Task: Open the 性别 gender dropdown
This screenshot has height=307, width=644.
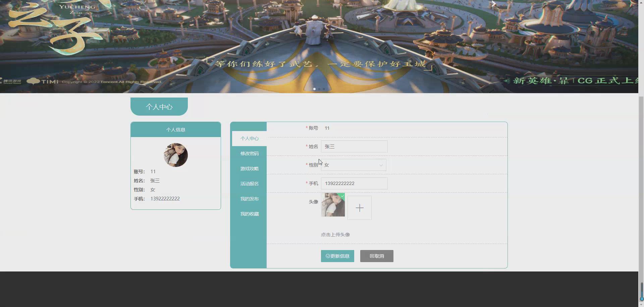Action: 354,165
